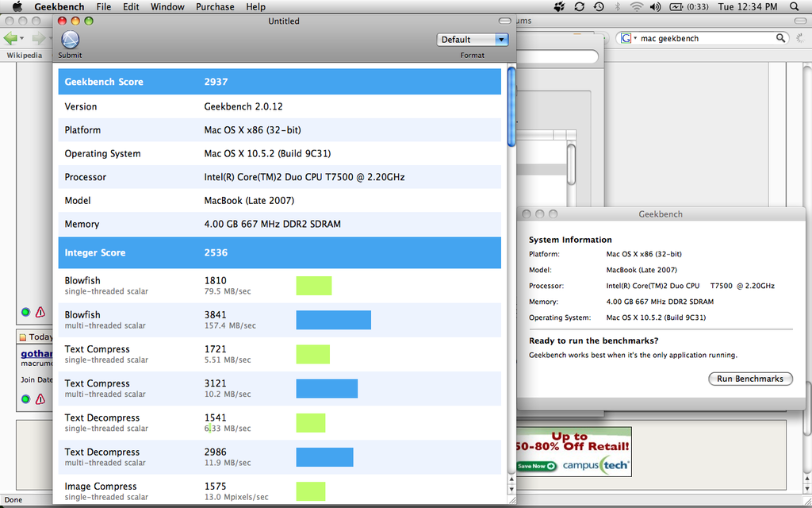The width and height of the screenshot is (812, 508).
Task: Click the upper red warning triangle icon
Action: (40, 312)
